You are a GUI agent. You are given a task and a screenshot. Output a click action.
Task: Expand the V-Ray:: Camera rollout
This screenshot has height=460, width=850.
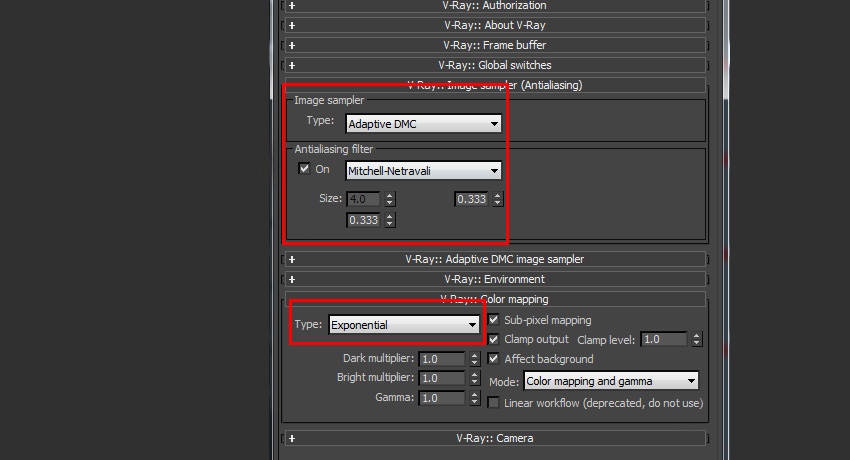tap(495, 438)
